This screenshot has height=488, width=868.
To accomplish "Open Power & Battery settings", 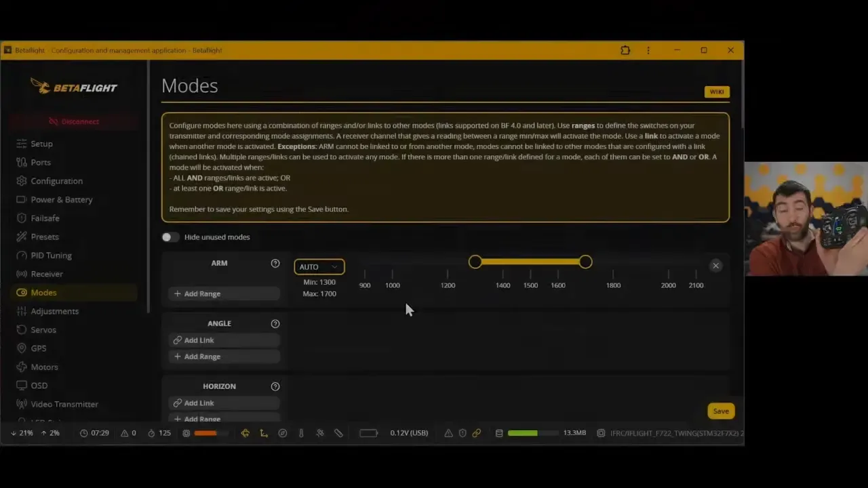I will [x=75, y=199].
